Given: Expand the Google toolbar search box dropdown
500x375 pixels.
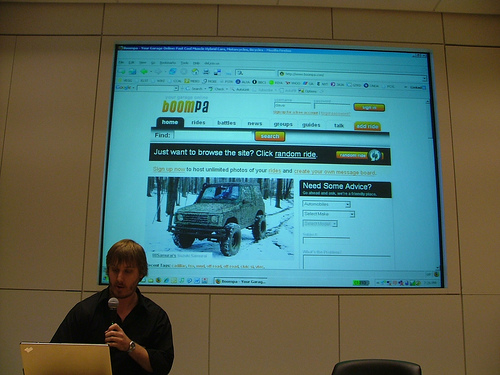Looking at the screenshot, I should coord(176,88).
